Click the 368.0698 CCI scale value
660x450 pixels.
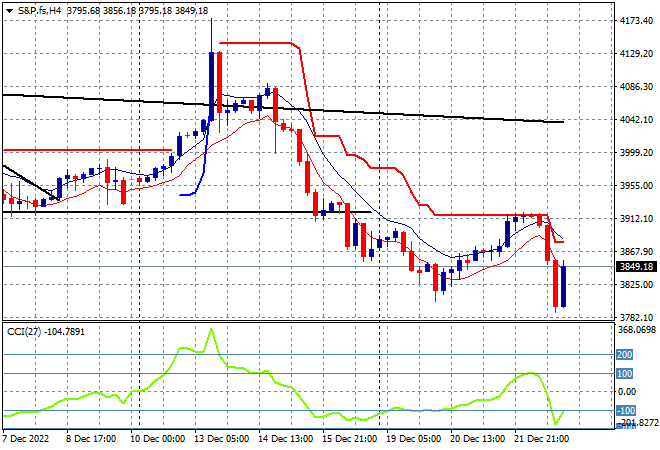pyautogui.click(x=637, y=330)
